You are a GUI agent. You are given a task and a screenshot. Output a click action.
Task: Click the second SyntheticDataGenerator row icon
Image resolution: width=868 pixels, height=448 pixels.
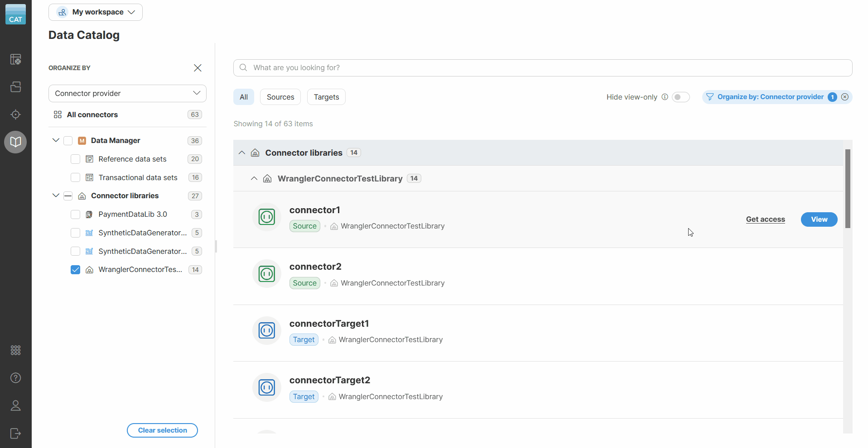[90, 251]
